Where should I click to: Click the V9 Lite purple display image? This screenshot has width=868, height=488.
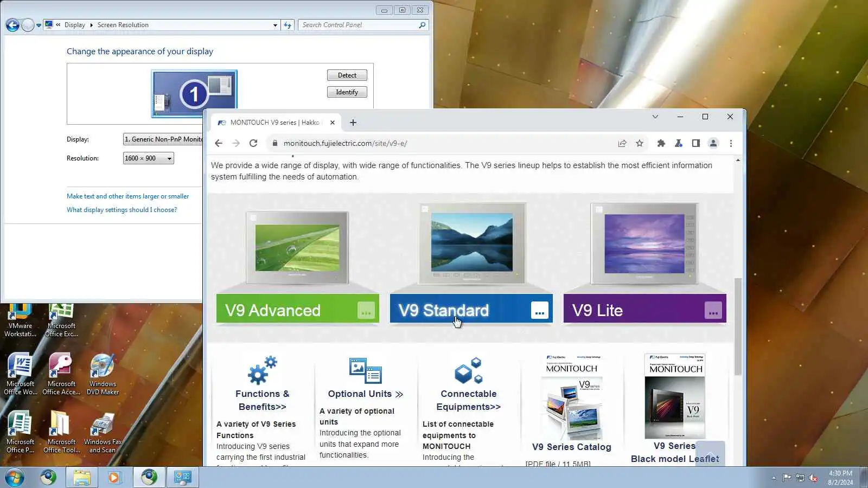pos(644,243)
